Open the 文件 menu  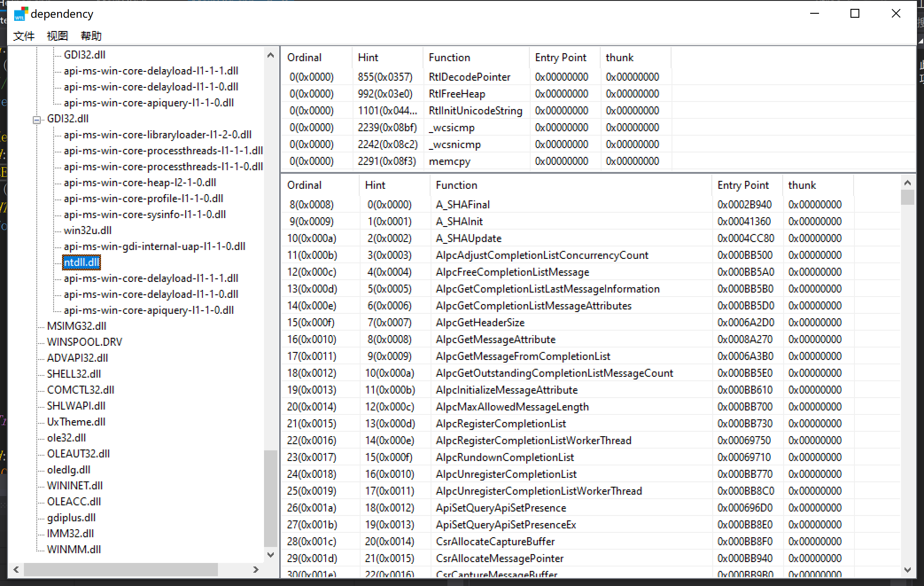pyautogui.click(x=23, y=36)
